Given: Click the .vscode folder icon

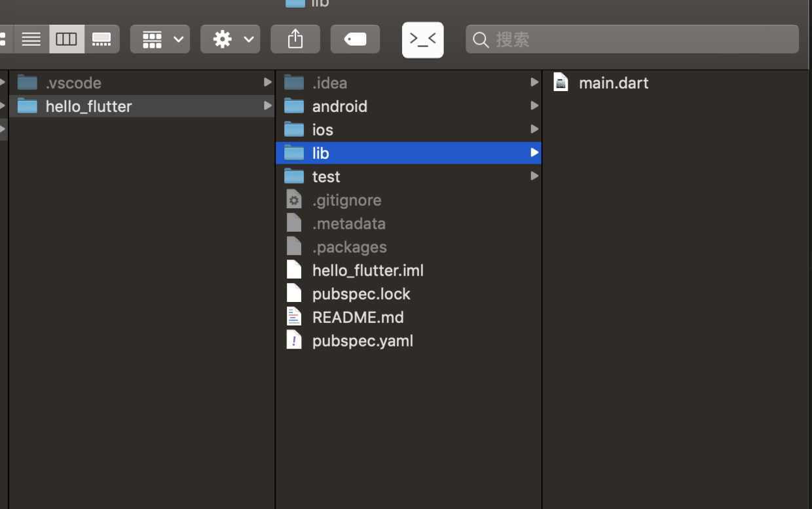Looking at the screenshot, I should [28, 82].
